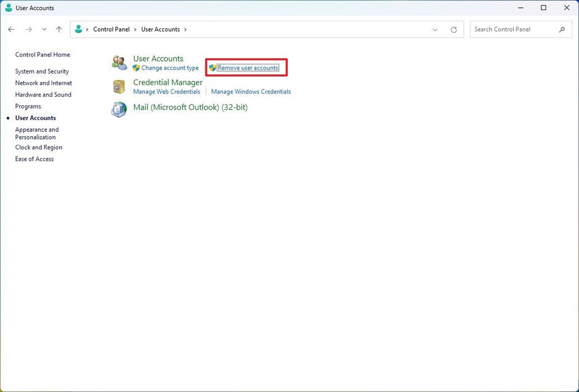Click the refresh icon in the address bar
The height and width of the screenshot is (392, 579).
453,29
